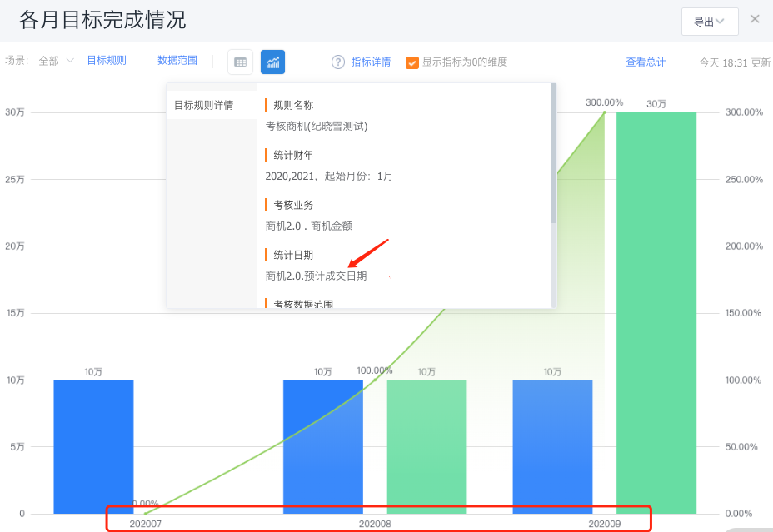Toggle 显示指标为0的维度 checkbox
The height and width of the screenshot is (532, 773).
411,62
